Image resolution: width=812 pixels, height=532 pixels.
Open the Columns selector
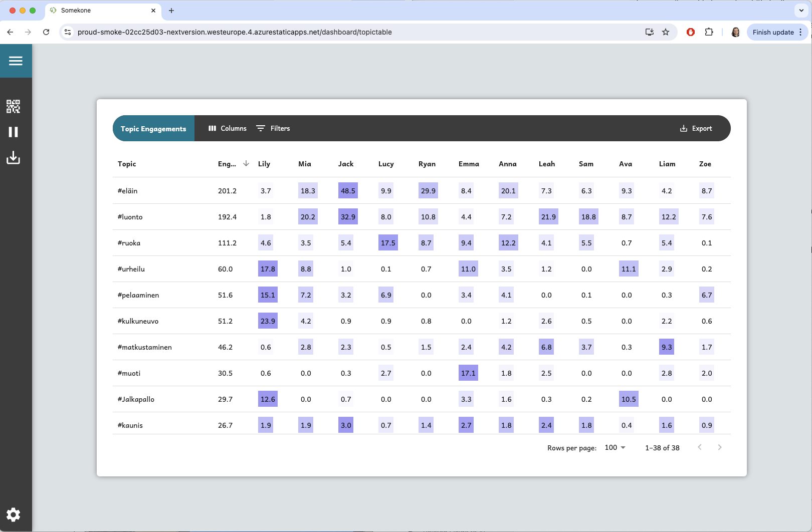228,129
